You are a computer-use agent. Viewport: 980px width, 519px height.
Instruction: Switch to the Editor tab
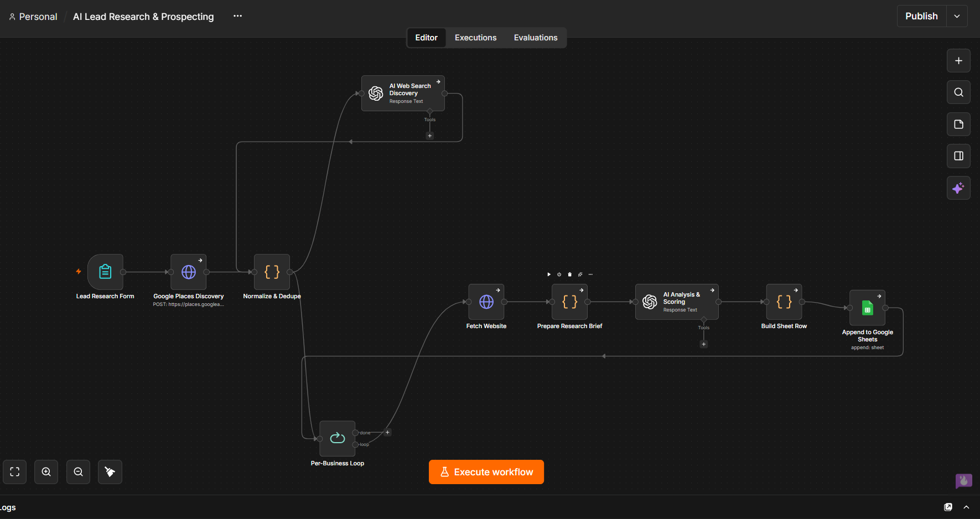[426, 38]
